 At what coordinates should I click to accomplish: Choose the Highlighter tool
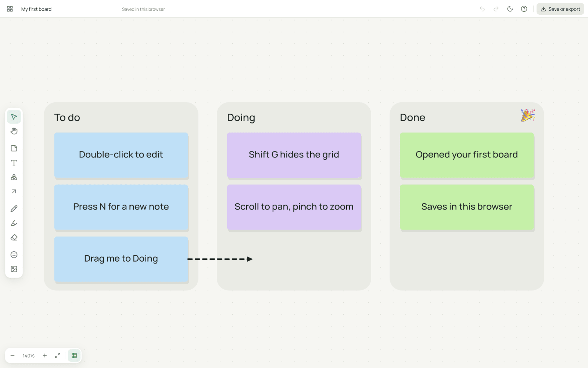14,223
